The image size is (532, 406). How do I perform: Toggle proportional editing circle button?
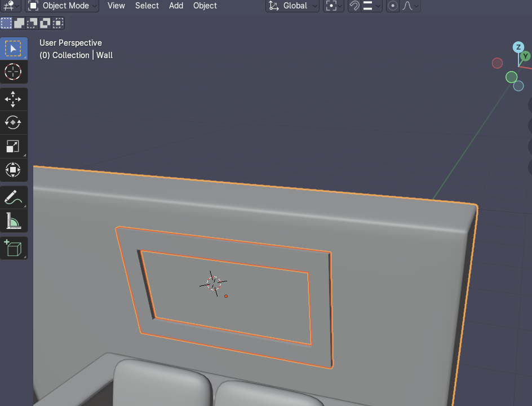point(393,6)
